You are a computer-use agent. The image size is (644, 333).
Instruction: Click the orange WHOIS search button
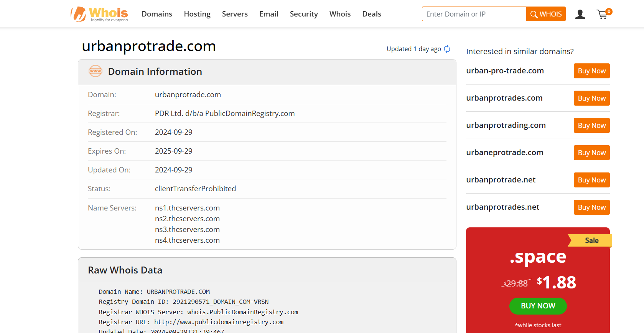[x=546, y=14]
